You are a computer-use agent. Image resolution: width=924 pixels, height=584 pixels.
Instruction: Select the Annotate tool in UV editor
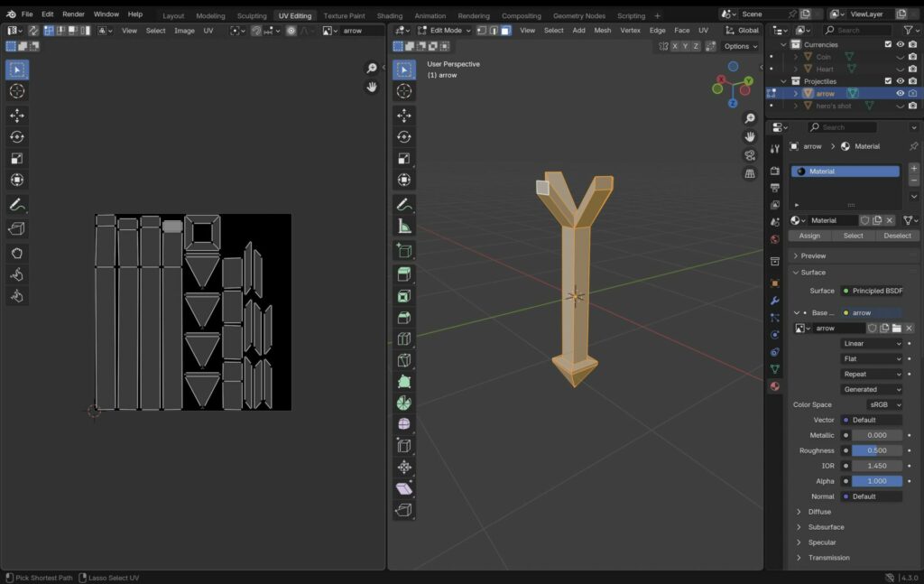tap(16, 205)
